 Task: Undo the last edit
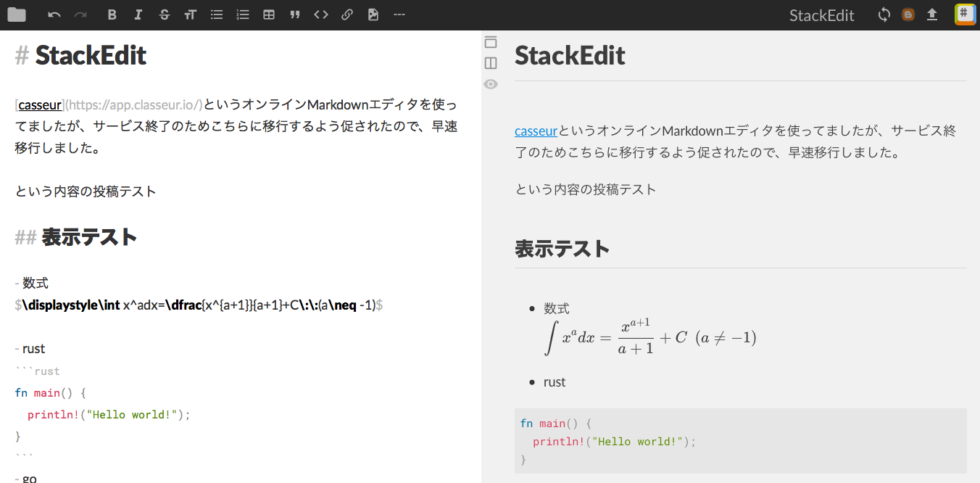[54, 14]
